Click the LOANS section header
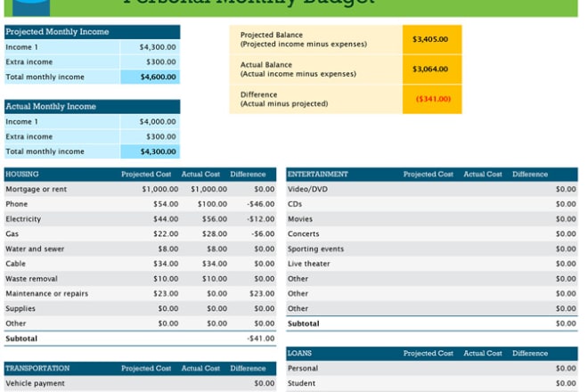 (299, 354)
